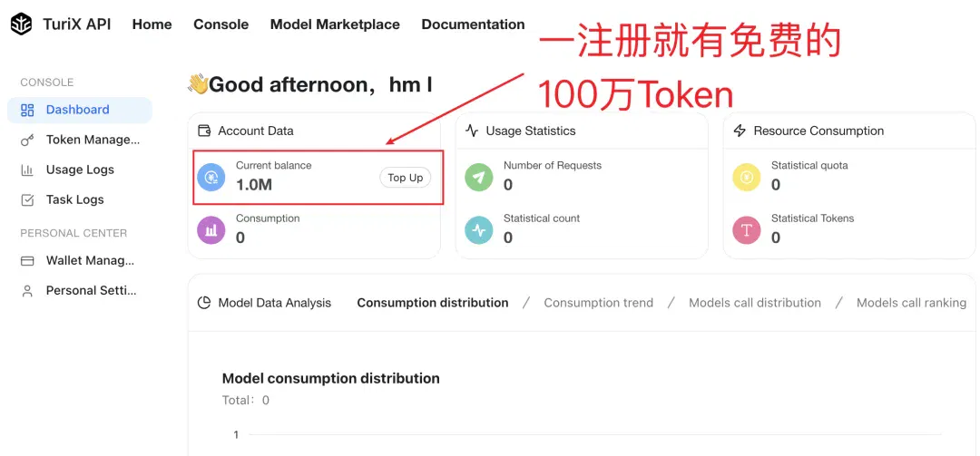Switch to Models call distribution tab
Screen dimensions: 980x456
(755, 303)
